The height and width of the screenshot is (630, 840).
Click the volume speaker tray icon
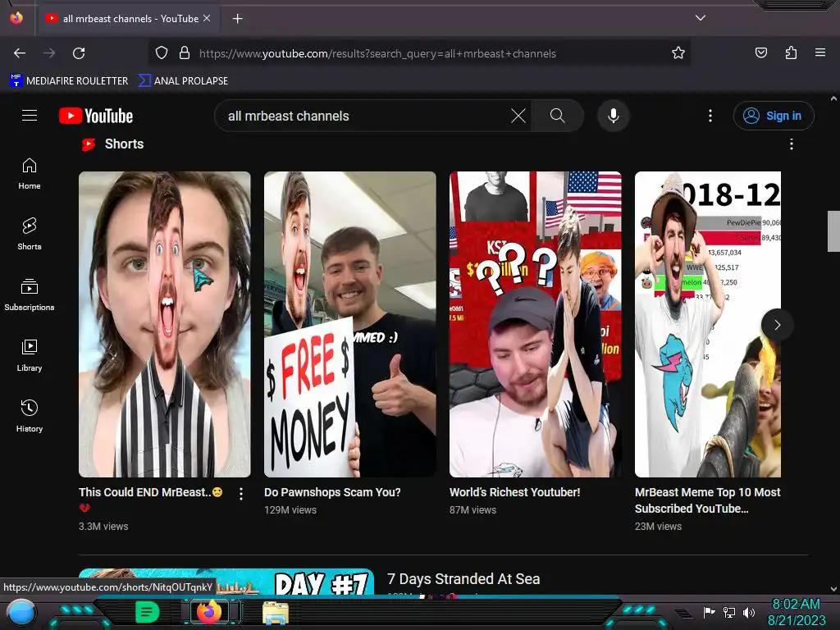(x=749, y=612)
